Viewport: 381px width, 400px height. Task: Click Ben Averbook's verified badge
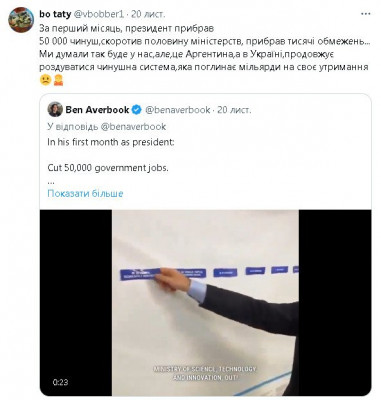click(137, 110)
